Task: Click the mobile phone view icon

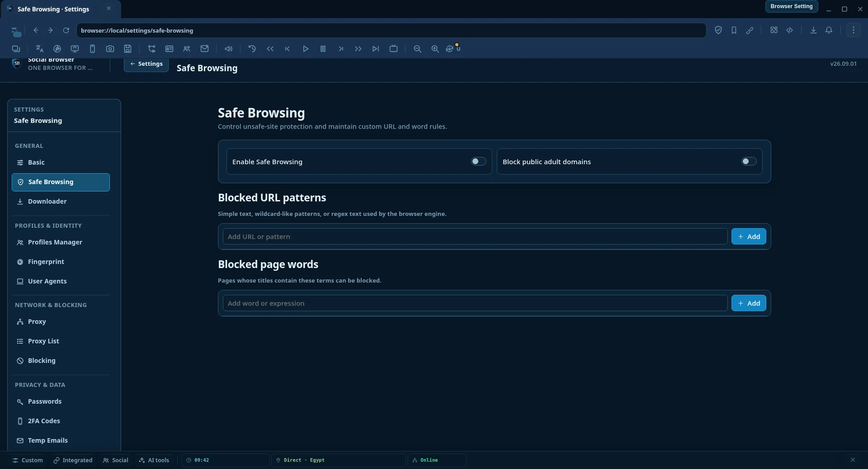Action: click(92, 49)
